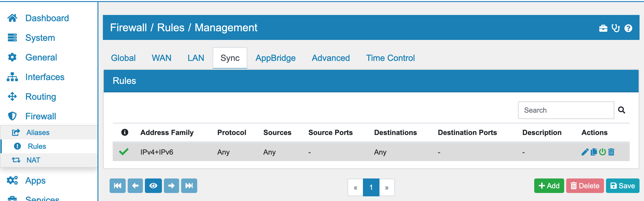Open the Routing menu
Image resolution: width=644 pixels, height=201 pixels.
click(x=40, y=97)
